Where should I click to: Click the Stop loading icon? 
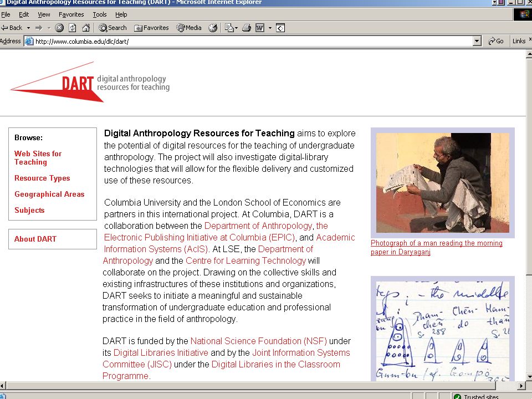59,28
